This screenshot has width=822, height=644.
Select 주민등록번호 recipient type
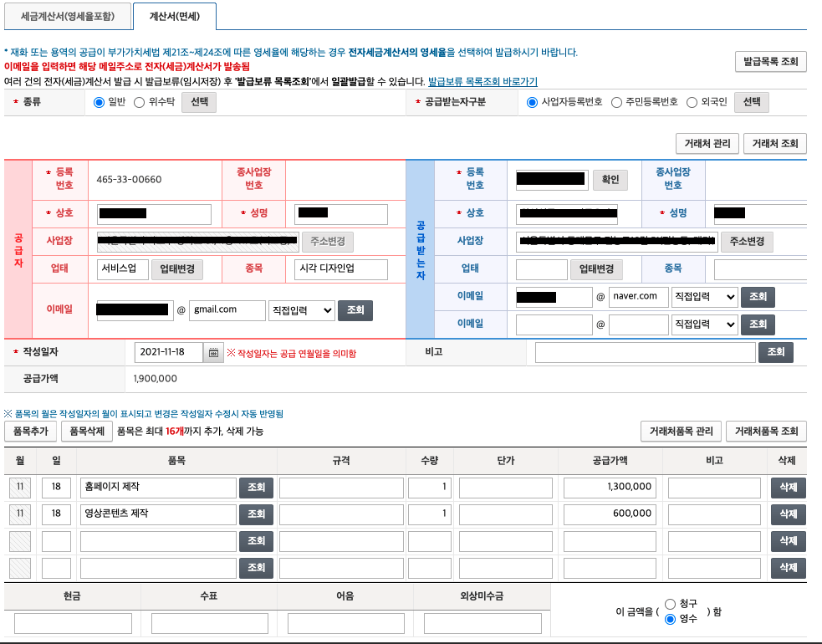617,102
